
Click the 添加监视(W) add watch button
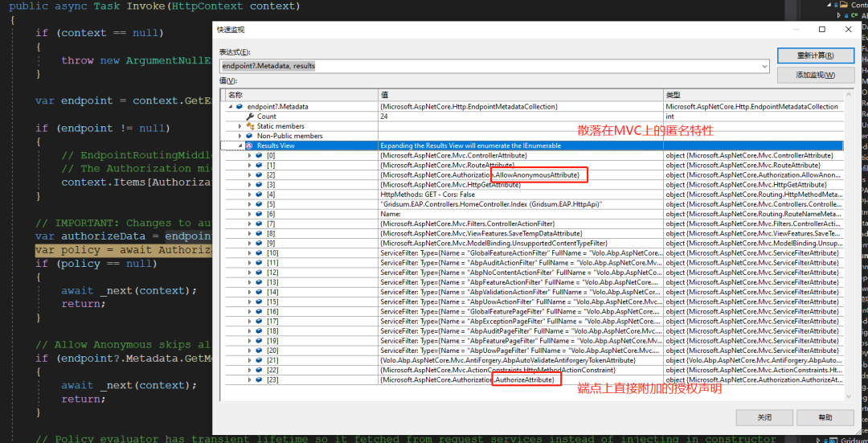pos(816,76)
